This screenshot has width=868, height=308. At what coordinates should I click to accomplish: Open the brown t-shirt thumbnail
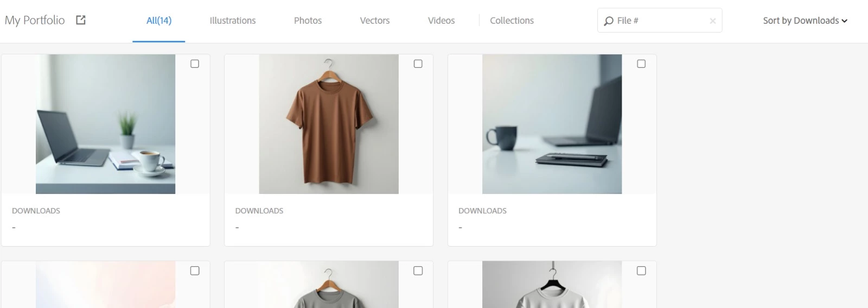coord(329,124)
